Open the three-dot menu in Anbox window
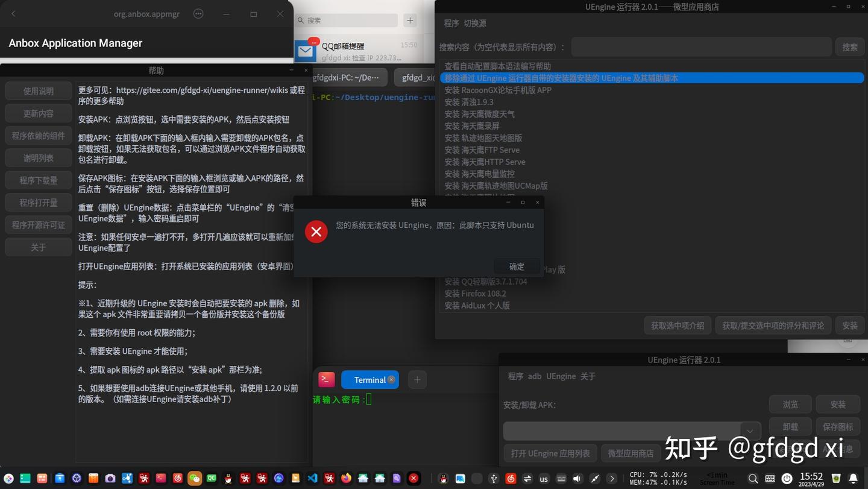The height and width of the screenshot is (489, 868). coord(198,13)
